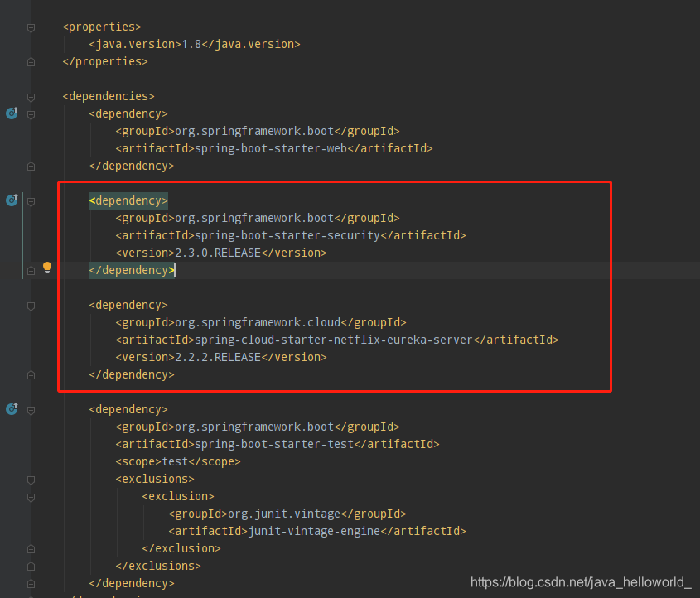Click the scope test line

point(177,462)
